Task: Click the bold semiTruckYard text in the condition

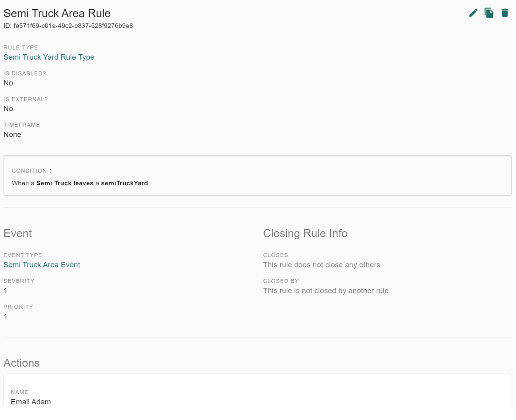Action: coord(124,183)
